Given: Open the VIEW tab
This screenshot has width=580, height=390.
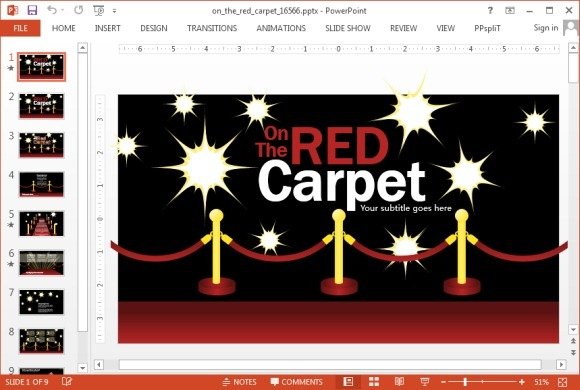Looking at the screenshot, I should point(446,28).
